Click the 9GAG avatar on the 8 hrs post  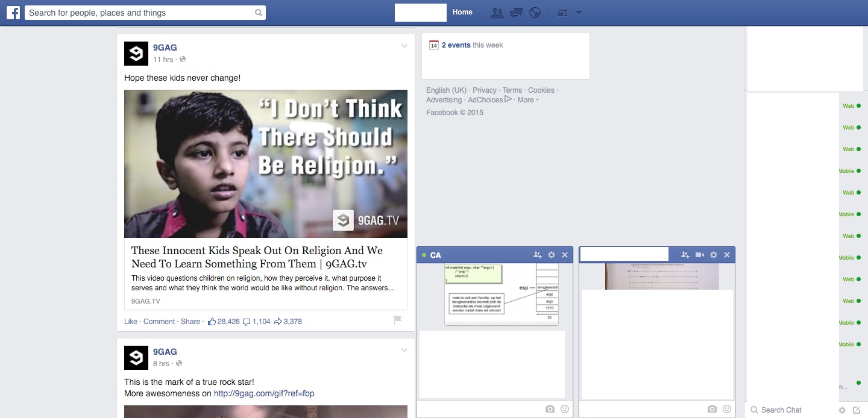pyautogui.click(x=136, y=358)
